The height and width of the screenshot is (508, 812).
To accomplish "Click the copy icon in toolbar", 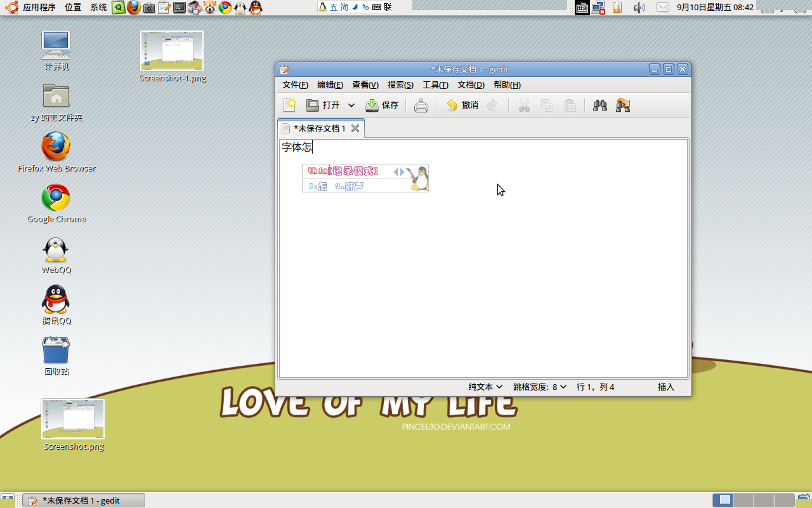I will pyautogui.click(x=547, y=105).
